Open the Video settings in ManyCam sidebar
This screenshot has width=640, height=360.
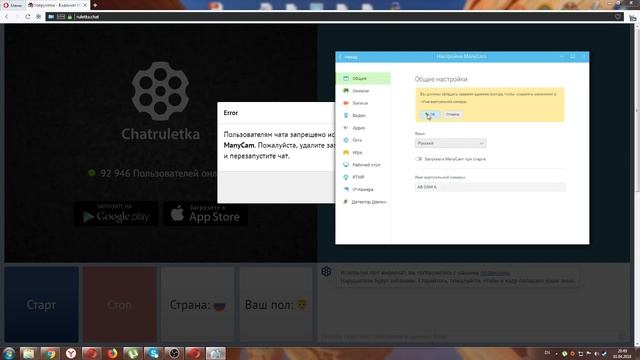(x=363, y=116)
